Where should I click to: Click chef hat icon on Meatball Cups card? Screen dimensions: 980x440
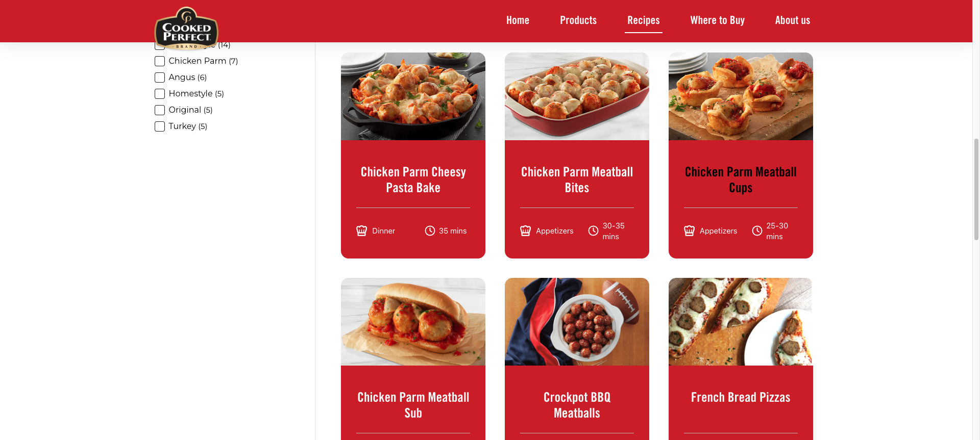coord(689,231)
